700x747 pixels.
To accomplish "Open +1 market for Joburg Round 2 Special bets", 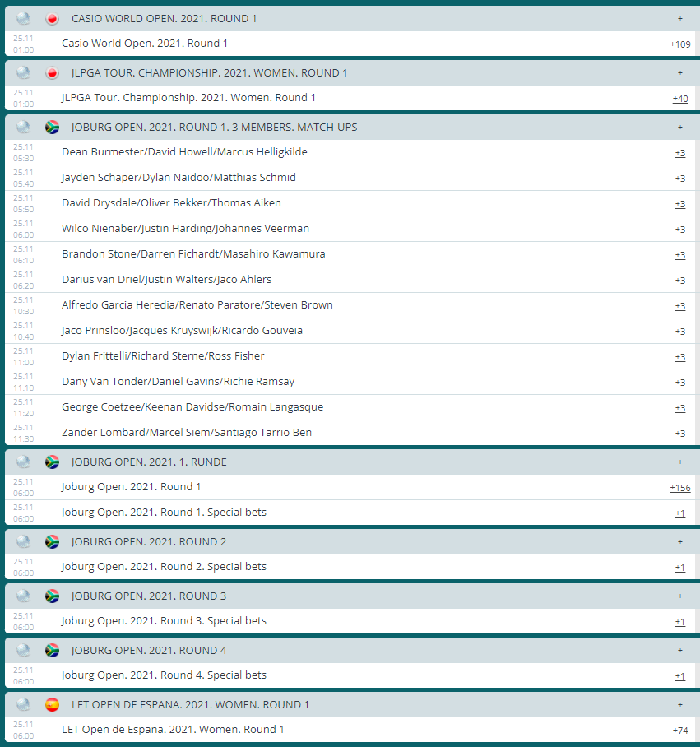I will click(680, 568).
